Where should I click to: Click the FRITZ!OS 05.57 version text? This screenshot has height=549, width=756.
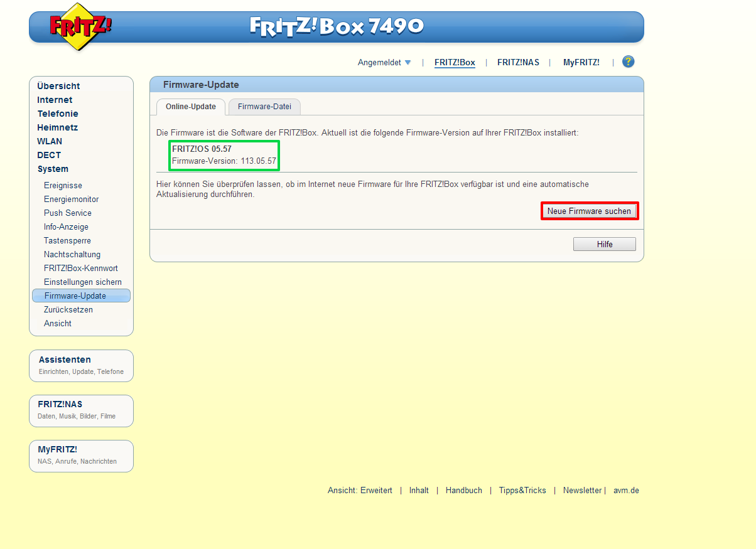pos(202,149)
